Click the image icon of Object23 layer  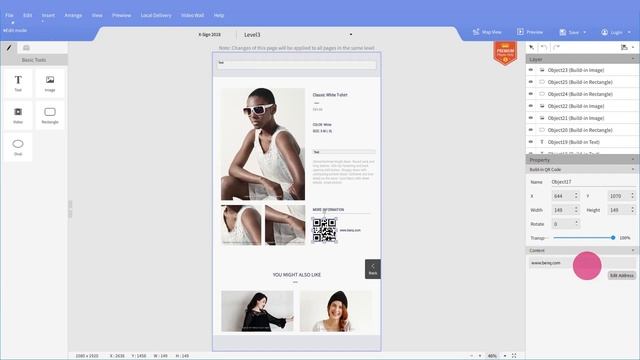(542, 70)
